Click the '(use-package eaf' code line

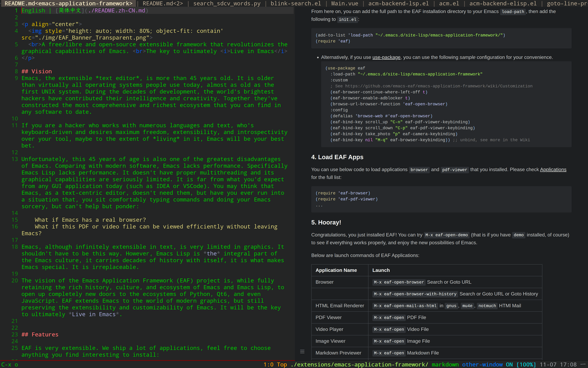point(345,68)
